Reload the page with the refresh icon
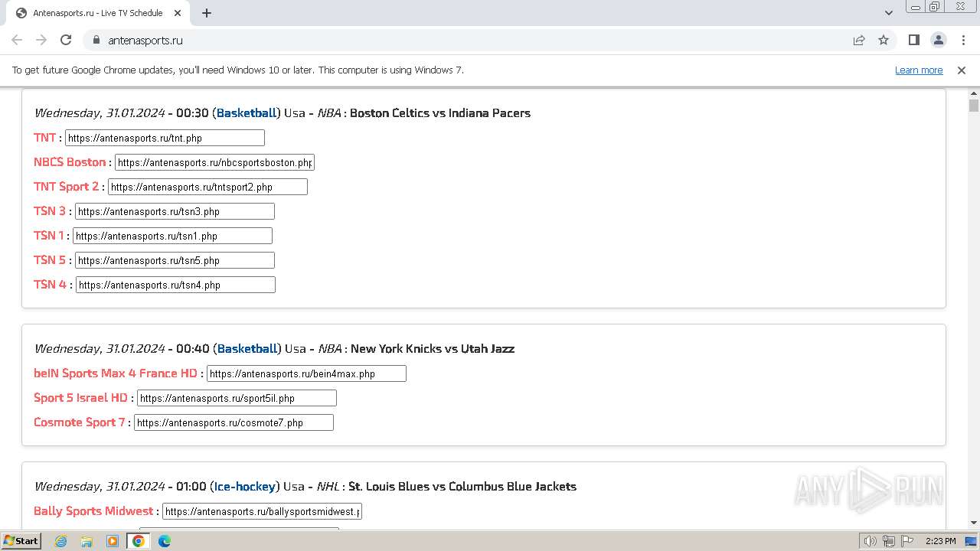 click(66, 40)
